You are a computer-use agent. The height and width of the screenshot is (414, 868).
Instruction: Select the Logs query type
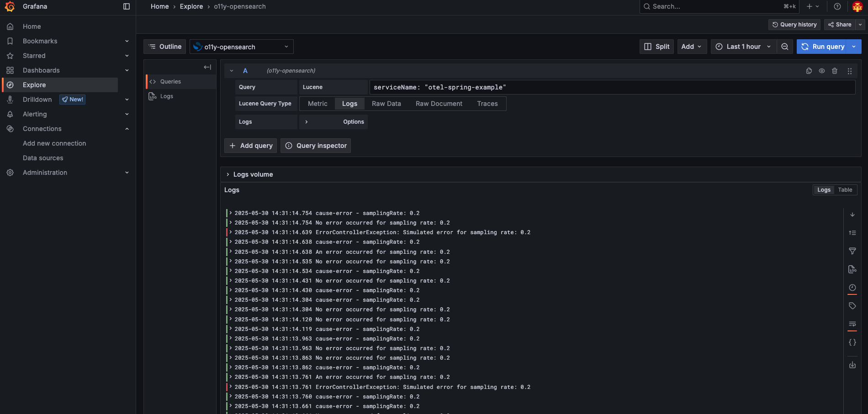349,104
